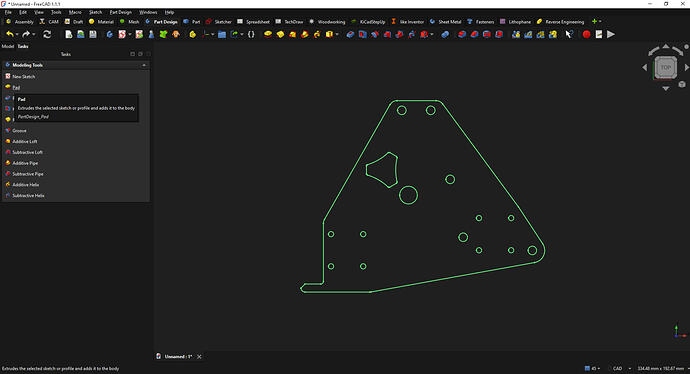Click the Refresh recompute icon
690x374 pixels.
coord(47,34)
